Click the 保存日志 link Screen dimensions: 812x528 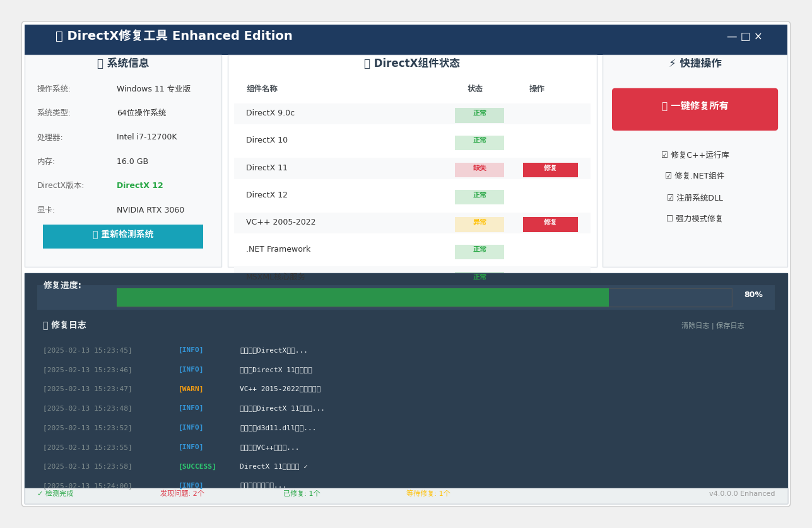pyautogui.click(x=730, y=326)
